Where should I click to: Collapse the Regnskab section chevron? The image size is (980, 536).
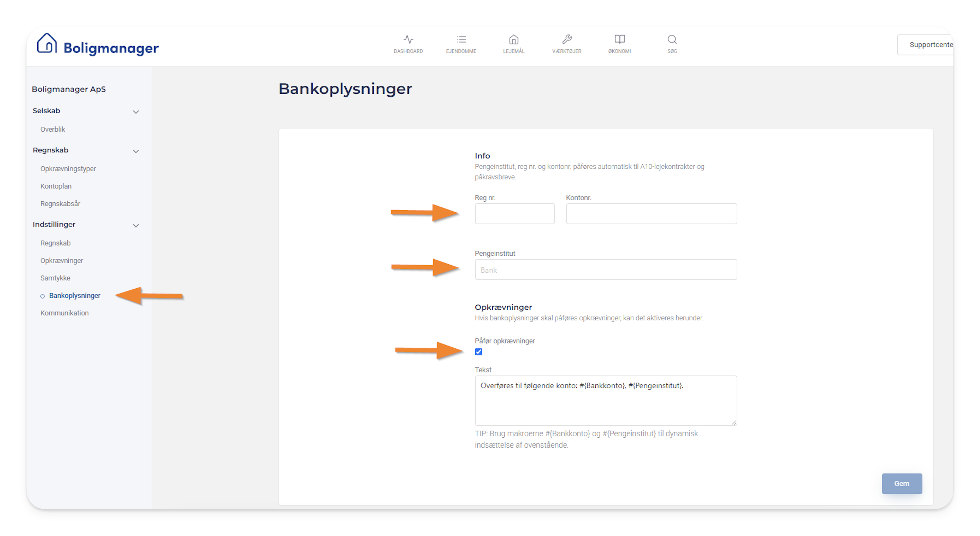(x=136, y=151)
